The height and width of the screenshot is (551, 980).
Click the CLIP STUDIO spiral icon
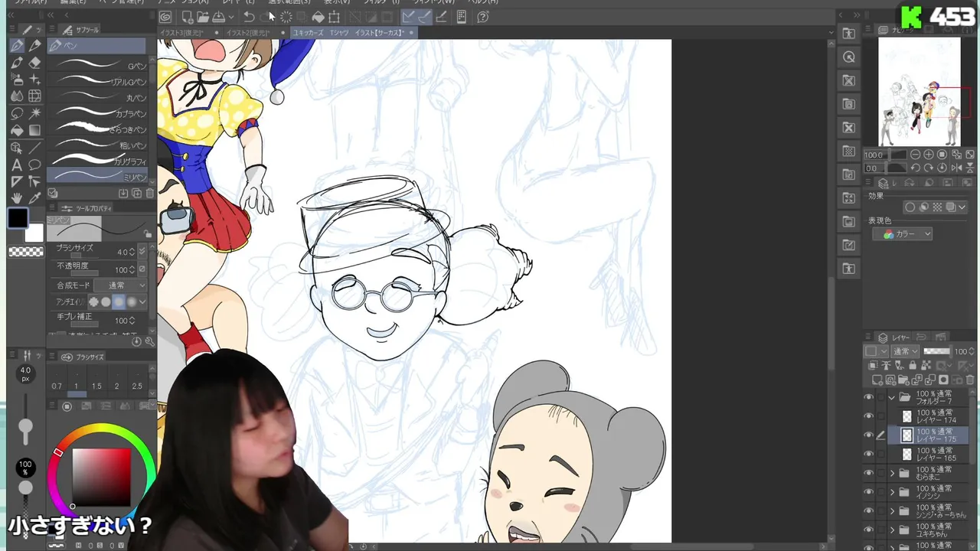click(165, 17)
